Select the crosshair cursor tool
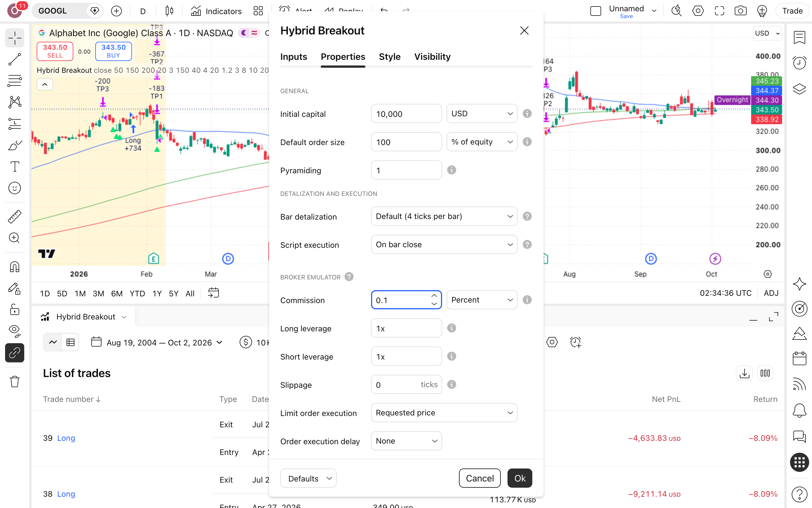Image resolution: width=812 pixels, height=508 pixels. pyautogui.click(x=14, y=38)
